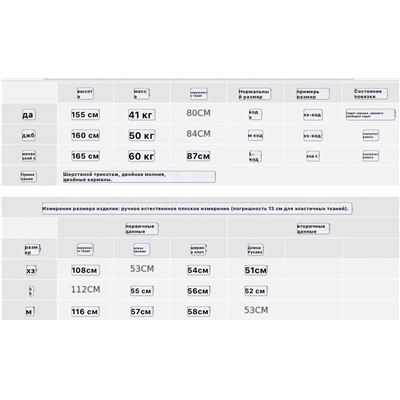
Task: Select the 108см cell in хз row
Action: click(x=85, y=270)
